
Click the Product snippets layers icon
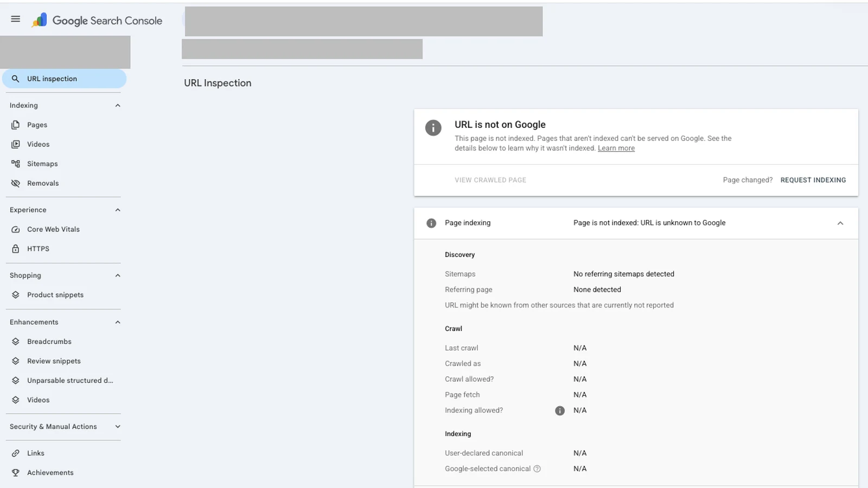16,295
